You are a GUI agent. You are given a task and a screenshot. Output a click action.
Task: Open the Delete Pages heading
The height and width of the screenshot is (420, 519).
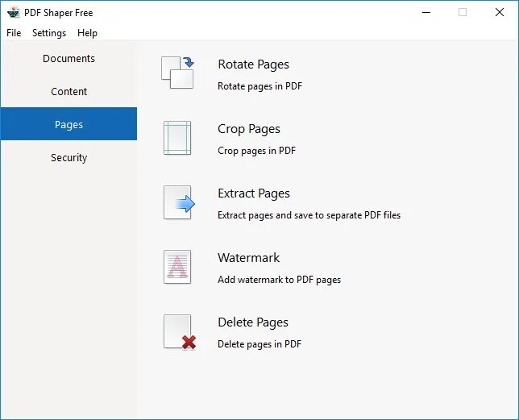253,322
